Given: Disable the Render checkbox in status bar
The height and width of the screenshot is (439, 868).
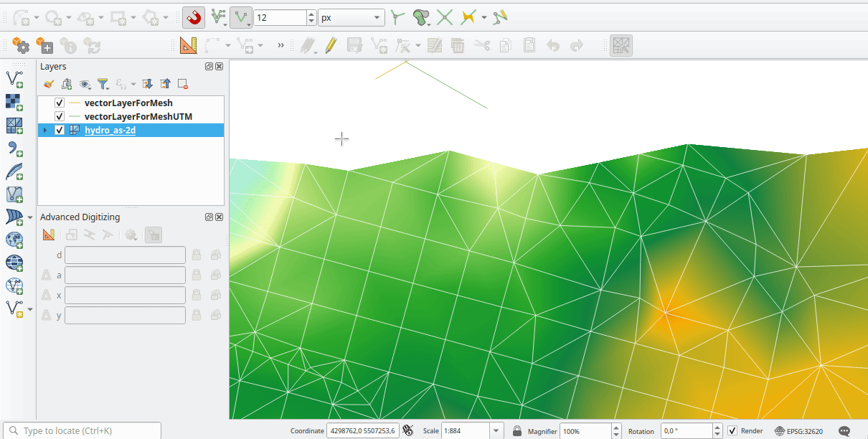Looking at the screenshot, I should pyautogui.click(x=732, y=431).
